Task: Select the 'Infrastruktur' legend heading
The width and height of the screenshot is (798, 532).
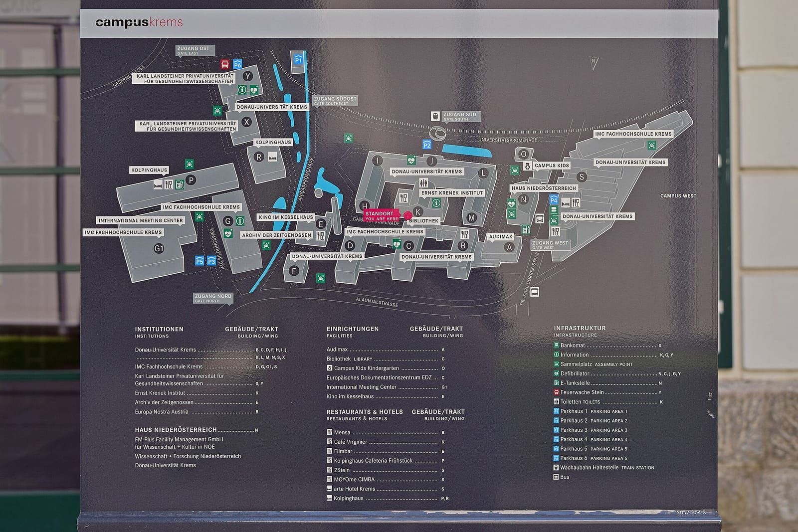Action: 580,328
